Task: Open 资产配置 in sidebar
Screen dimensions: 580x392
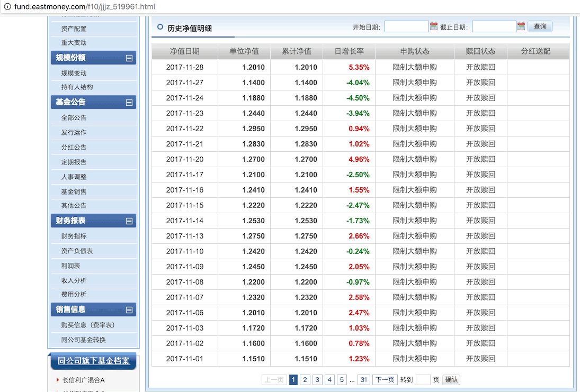Action: pyautogui.click(x=74, y=29)
